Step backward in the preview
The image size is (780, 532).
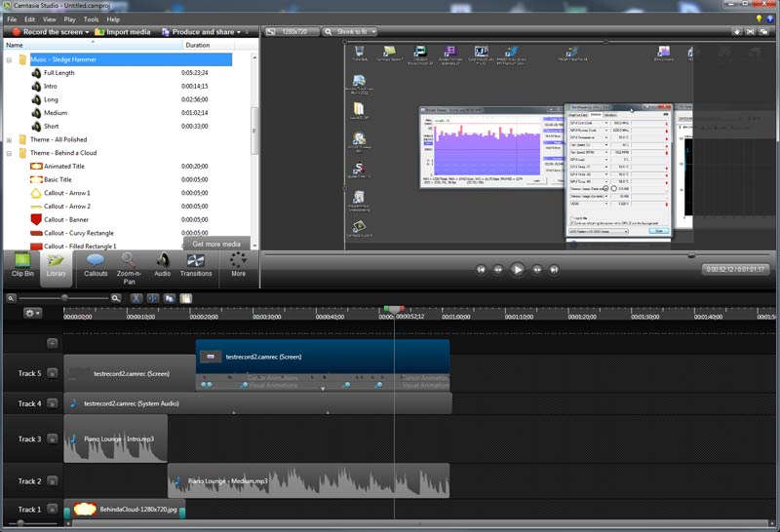click(498, 270)
